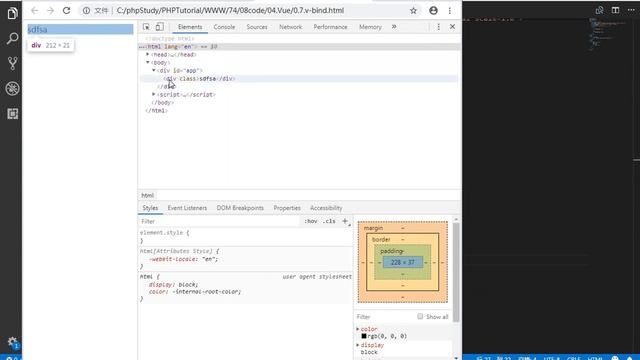The width and height of the screenshot is (640, 360).
Task: Open the Debug icon in activity bar
Action: (x=12, y=89)
